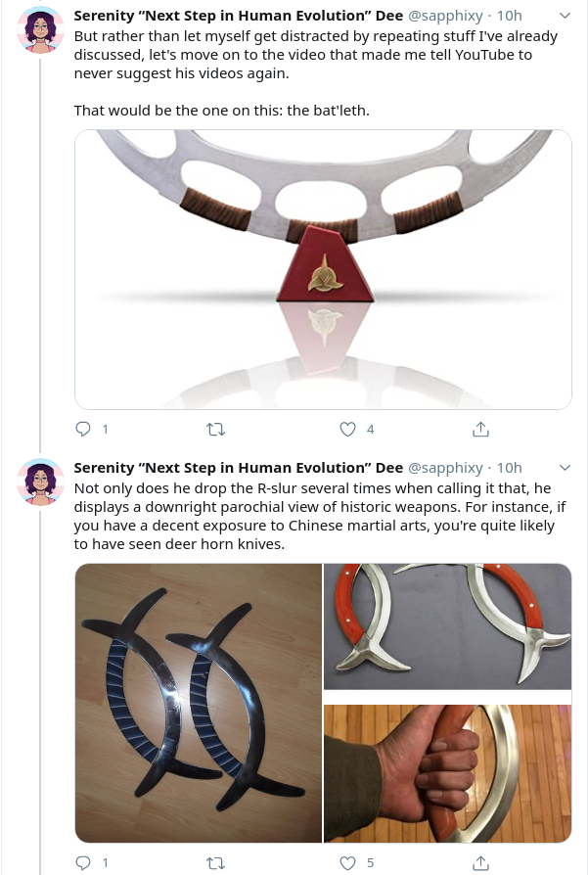588x875 pixels.
Task: Open the first tweet's 10h timestamp
Action: click(509, 16)
